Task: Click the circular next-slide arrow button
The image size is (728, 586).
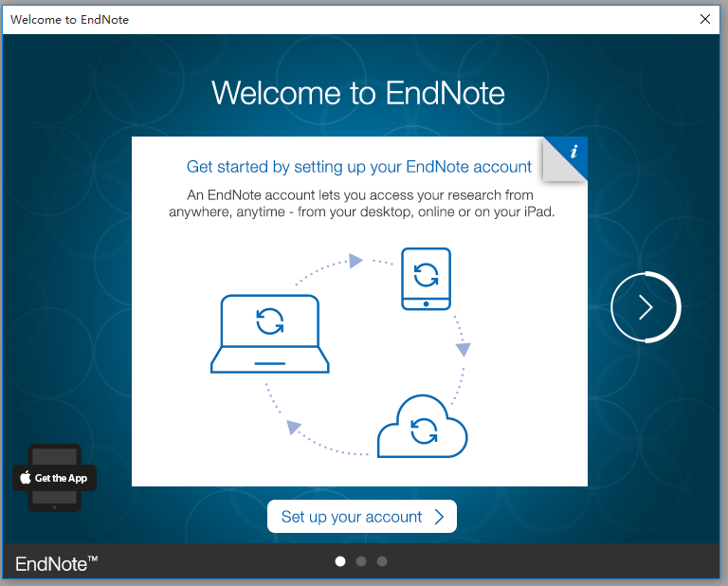Action: click(646, 307)
